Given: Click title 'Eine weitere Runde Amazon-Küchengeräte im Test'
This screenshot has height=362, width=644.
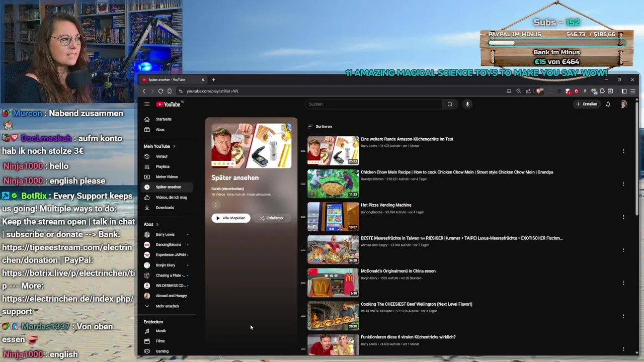Looking at the screenshot, I should coord(407,139).
